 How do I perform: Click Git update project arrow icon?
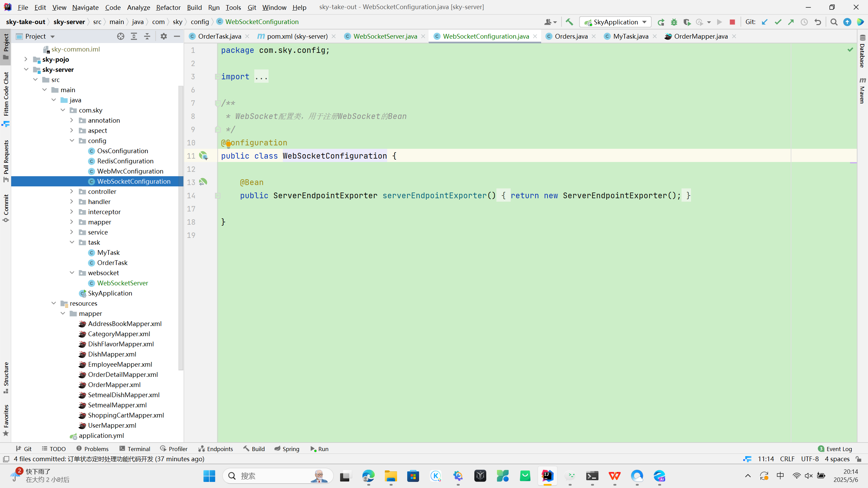765,22
